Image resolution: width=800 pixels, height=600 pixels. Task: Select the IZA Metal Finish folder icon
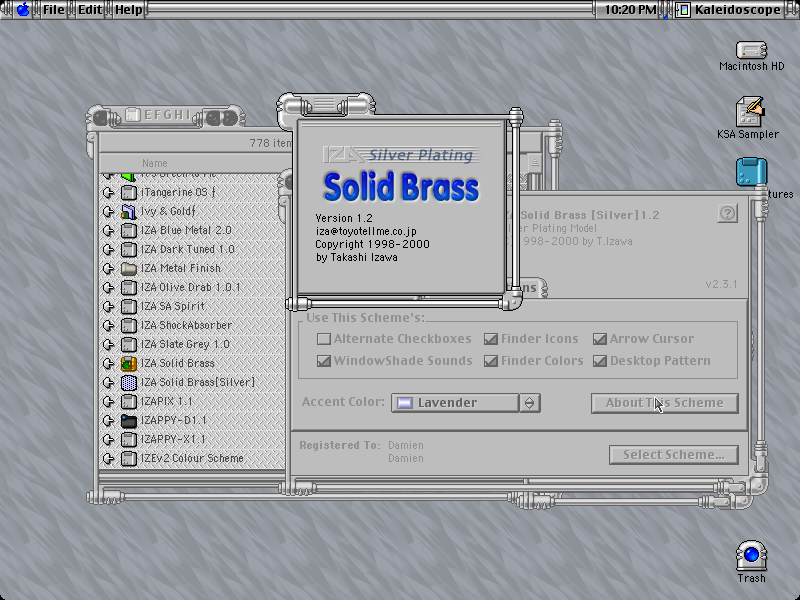point(129,268)
